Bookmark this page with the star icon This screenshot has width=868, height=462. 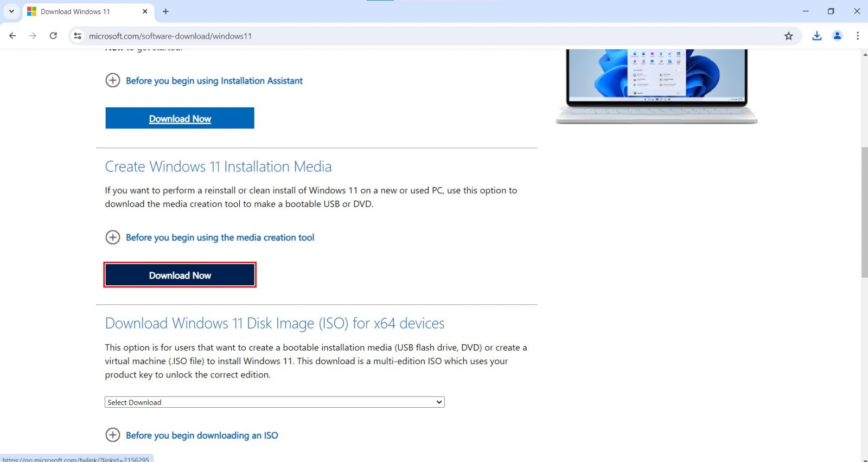(x=788, y=36)
